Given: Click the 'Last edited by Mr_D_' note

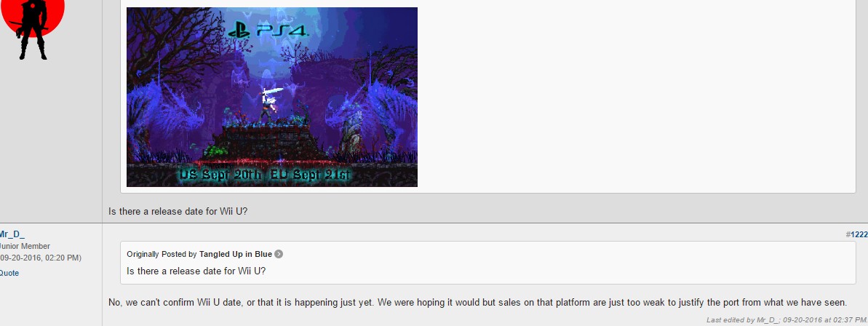Looking at the screenshot, I should coord(787,320).
